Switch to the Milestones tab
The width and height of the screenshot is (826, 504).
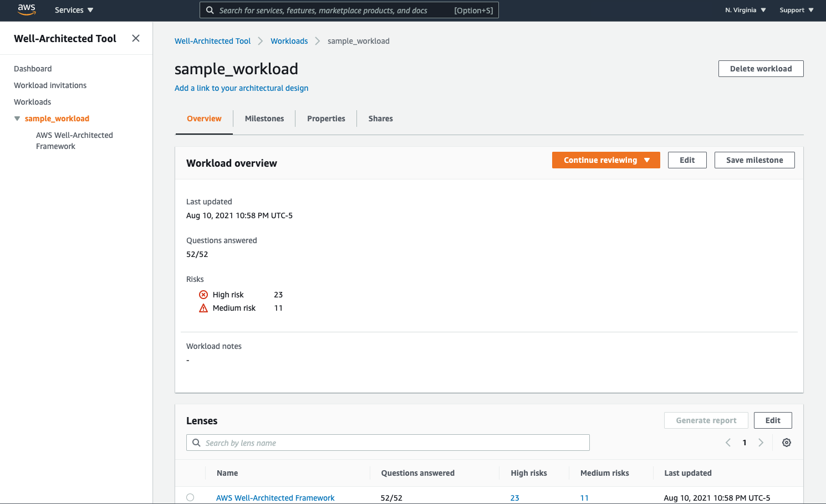[264, 119]
